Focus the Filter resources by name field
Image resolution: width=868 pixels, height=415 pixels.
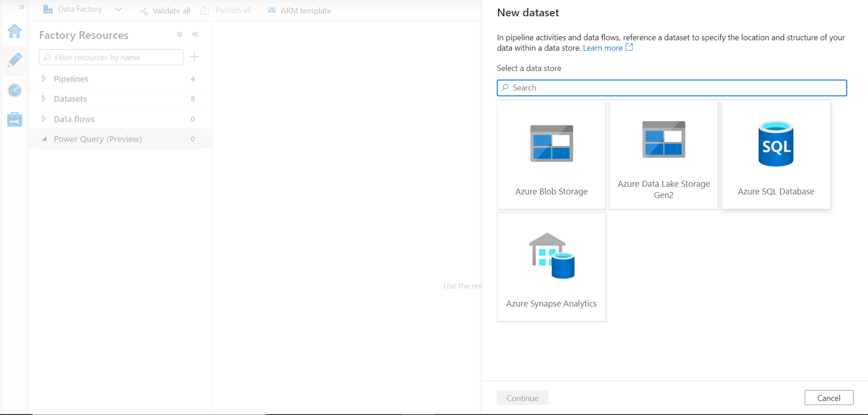pos(111,57)
